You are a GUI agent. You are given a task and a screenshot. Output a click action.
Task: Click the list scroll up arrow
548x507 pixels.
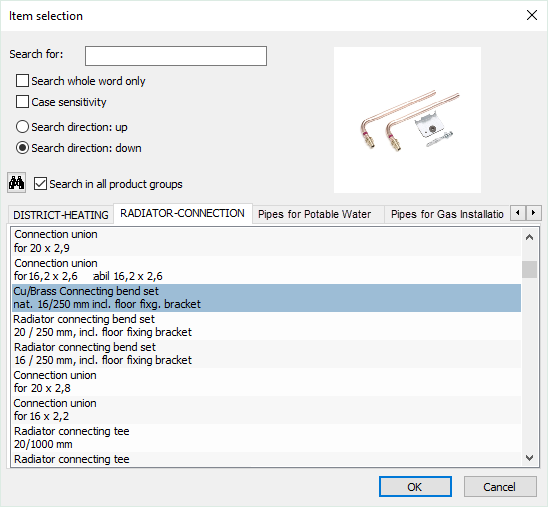[529, 238]
